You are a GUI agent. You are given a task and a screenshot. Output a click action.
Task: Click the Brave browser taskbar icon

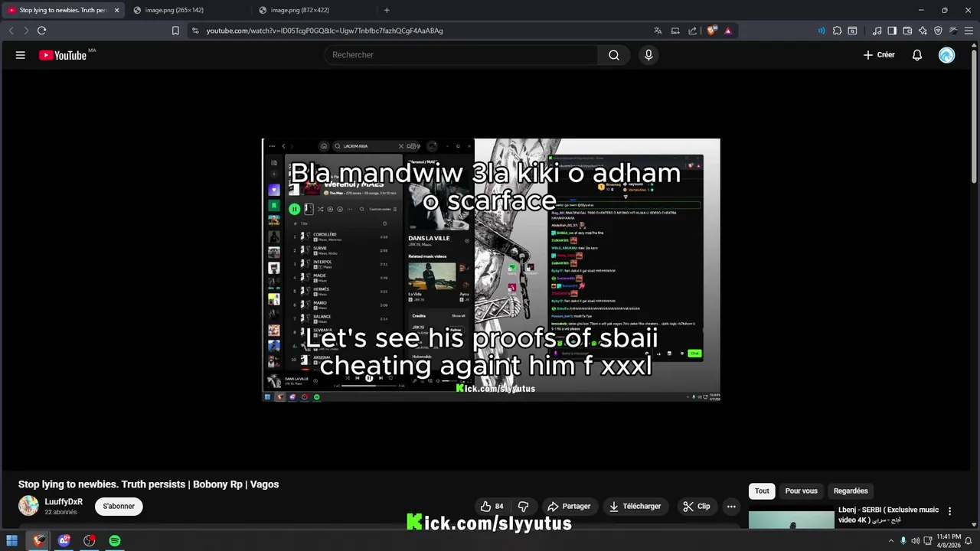coord(38,541)
